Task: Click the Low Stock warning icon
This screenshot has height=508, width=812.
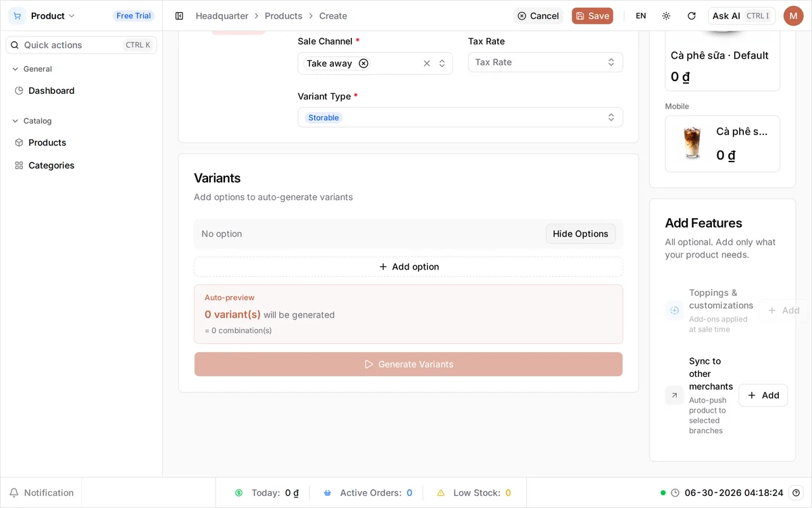Action: (440, 493)
